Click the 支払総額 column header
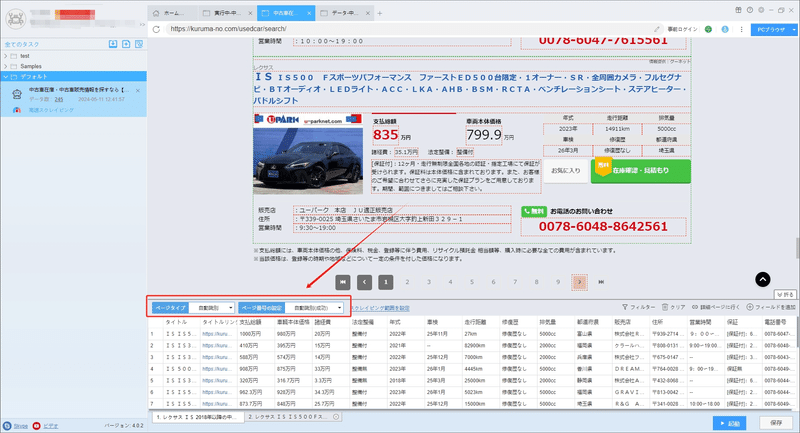This screenshot has height=433, width=800. (256, 322)
